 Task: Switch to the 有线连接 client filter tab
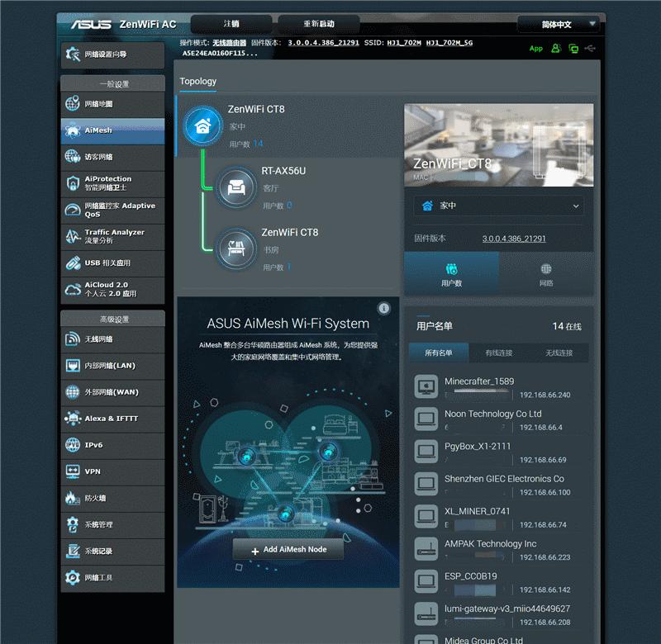(498, 353)
